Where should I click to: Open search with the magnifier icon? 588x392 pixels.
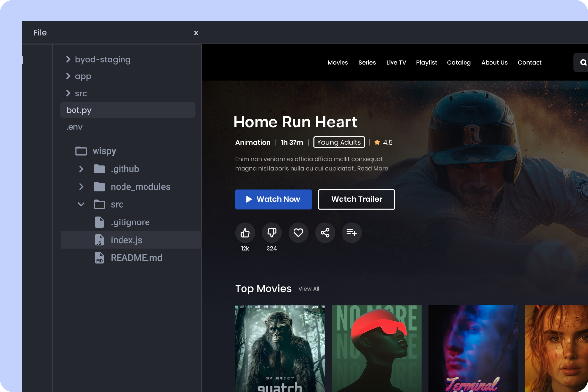[x=583, y=63]
